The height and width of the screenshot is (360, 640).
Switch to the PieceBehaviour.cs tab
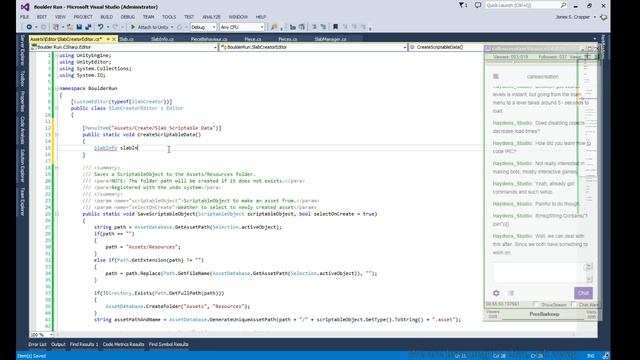209,39
